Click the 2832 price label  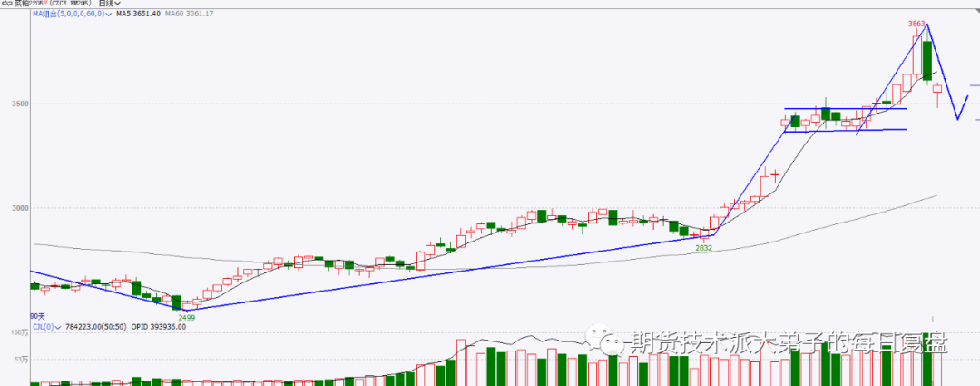coord(704,248)
